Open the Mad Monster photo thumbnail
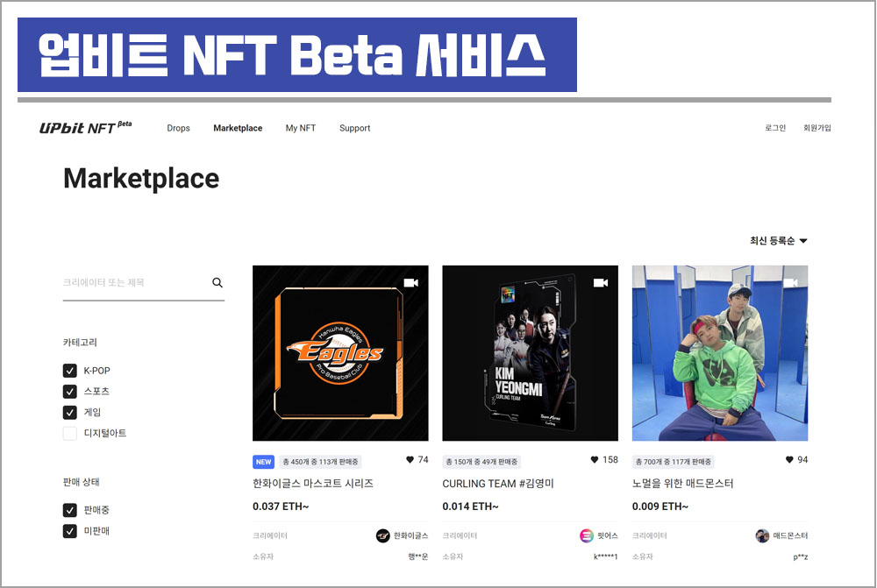 720,353
